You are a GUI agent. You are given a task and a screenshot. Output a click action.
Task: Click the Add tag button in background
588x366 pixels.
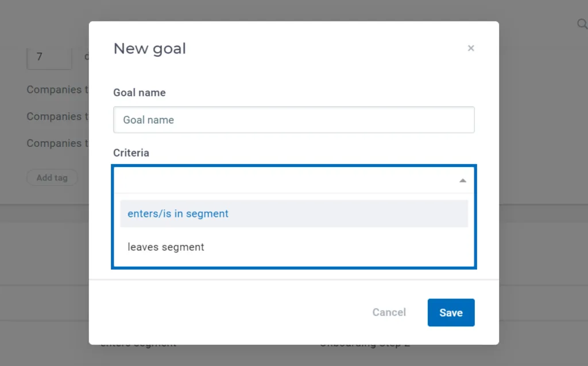coord(52,178)
